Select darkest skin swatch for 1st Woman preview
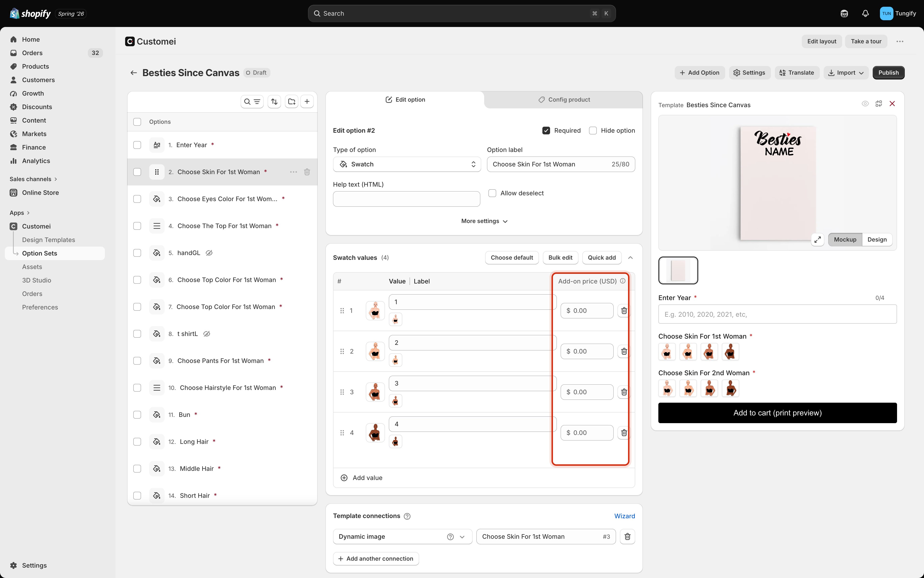 [731, 352]
